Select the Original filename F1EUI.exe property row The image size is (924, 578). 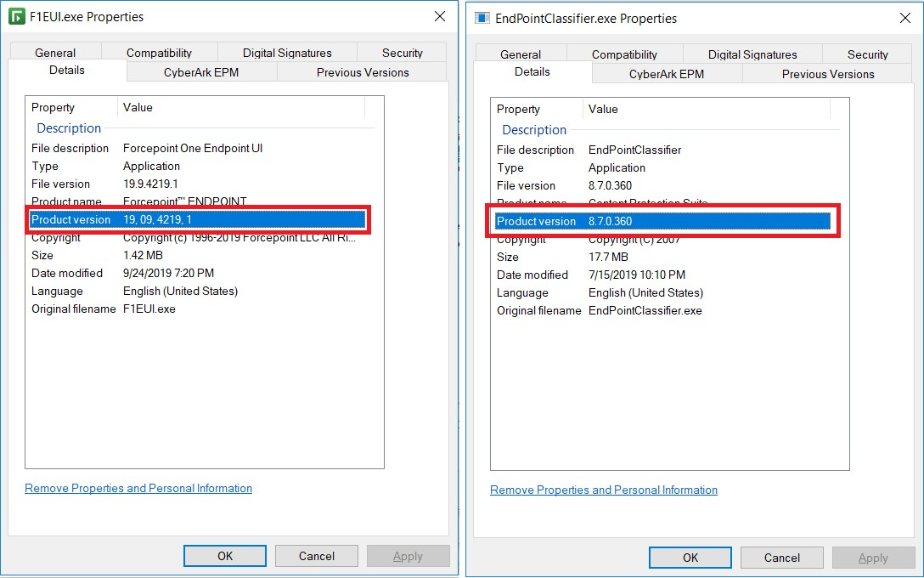(x=170, y=309)
